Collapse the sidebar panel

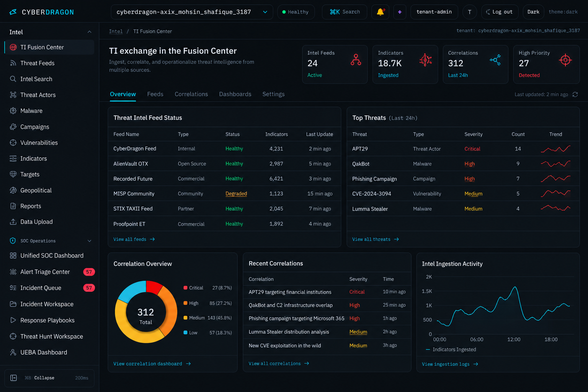49,378
